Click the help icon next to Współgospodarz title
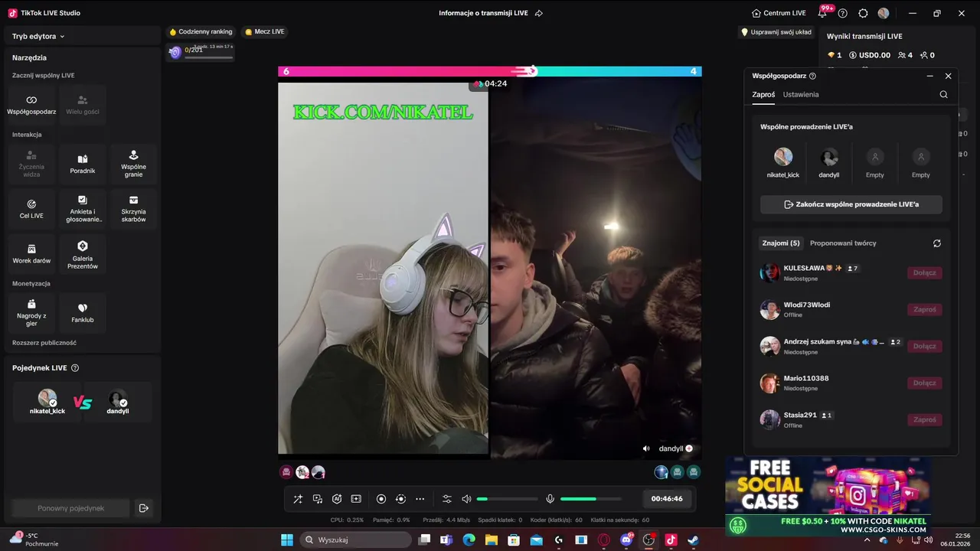 (x=812, y=76)
